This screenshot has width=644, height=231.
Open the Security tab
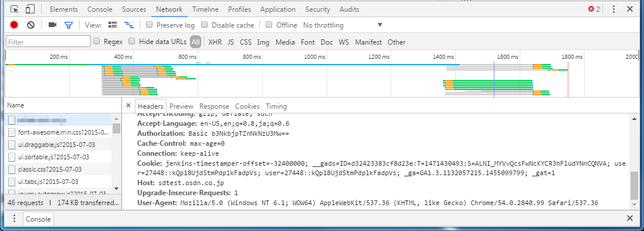point(318,9)
